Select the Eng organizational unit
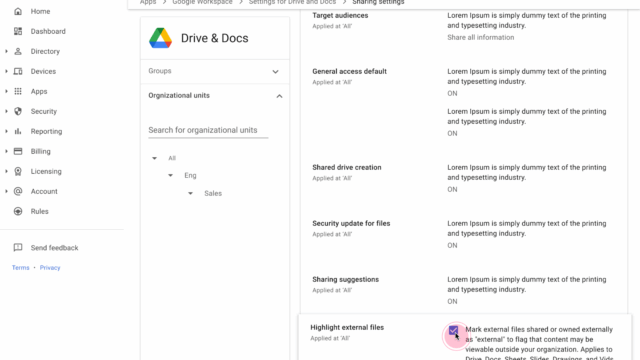The image size is (640, 360). pyautogui.click(x=190, y=176)
